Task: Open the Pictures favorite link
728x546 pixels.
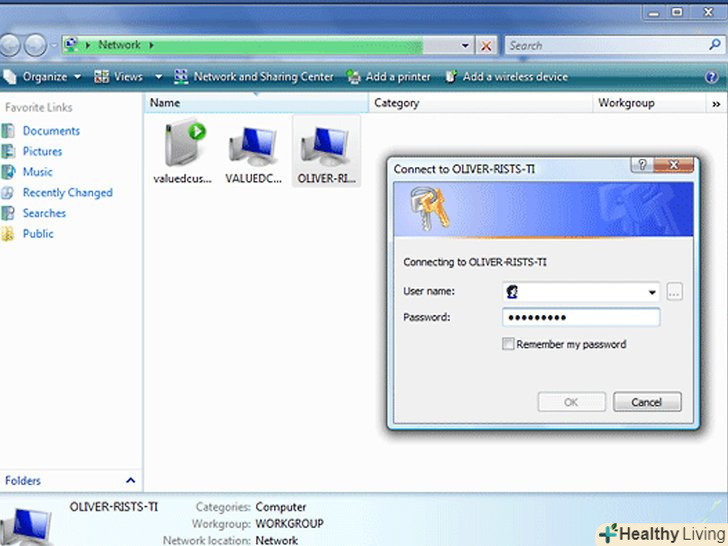Action: [42, 151]
